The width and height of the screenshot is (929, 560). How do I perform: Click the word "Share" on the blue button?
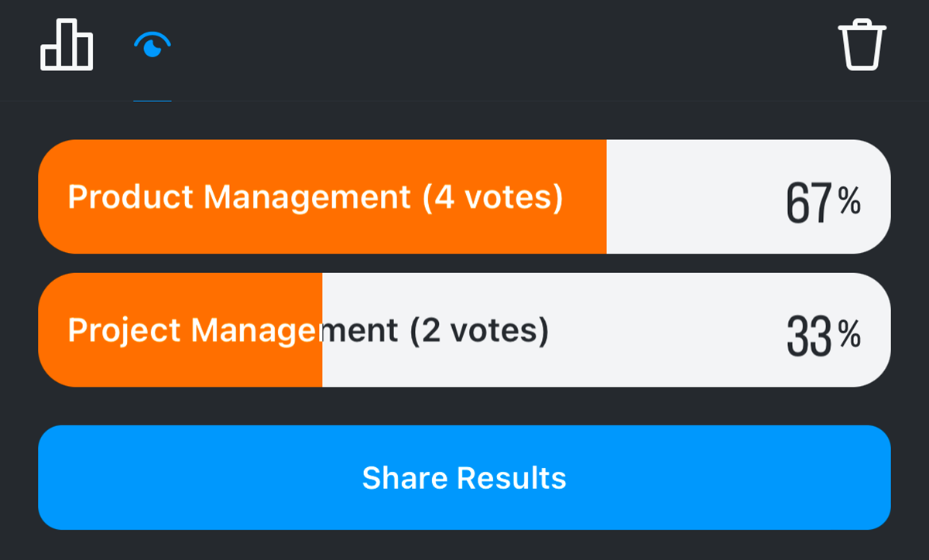[x=404, y=478]
